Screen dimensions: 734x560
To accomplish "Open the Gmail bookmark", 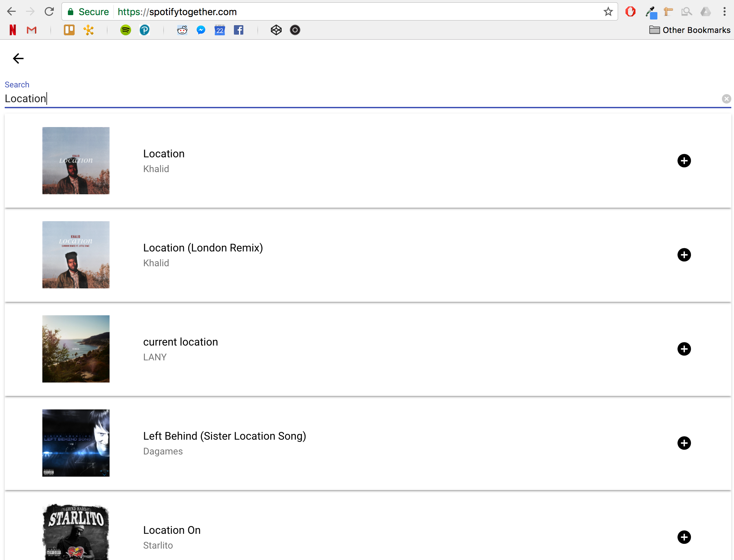I will (32, 30).
